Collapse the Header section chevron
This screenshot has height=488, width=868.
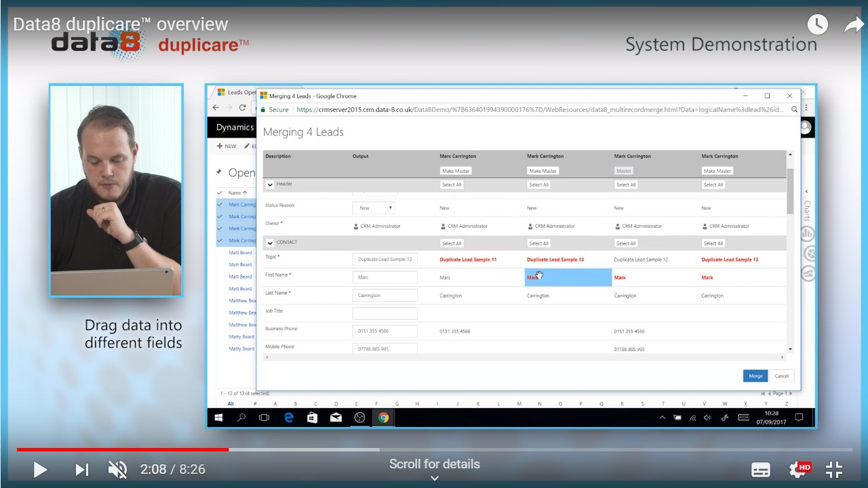(x=270, y=184)
